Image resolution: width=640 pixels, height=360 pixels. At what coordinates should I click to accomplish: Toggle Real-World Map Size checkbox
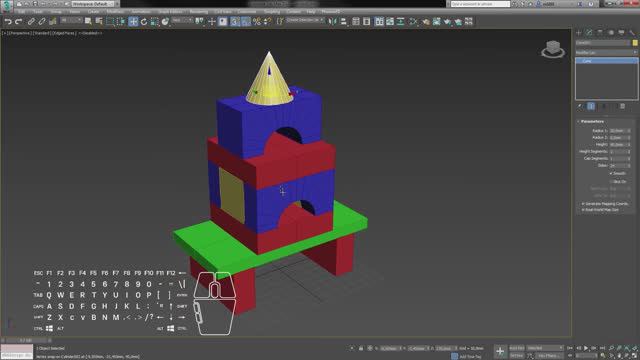tap(583, 210)
